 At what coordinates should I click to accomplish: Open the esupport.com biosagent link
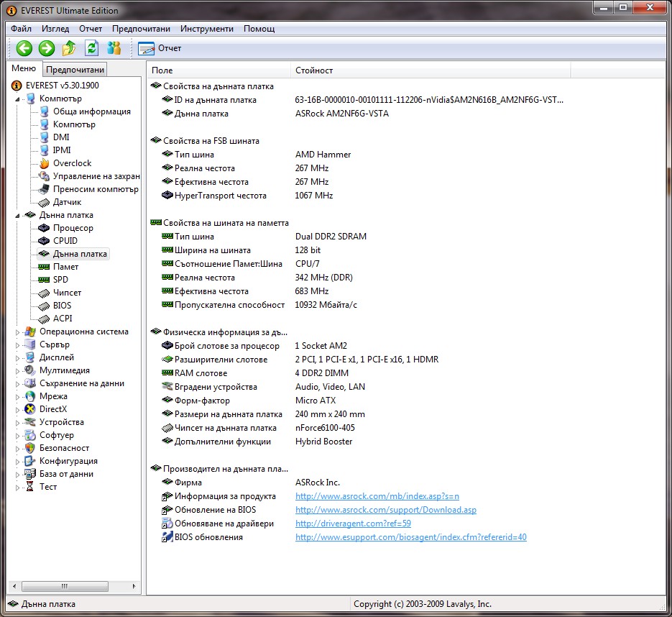click(x=411, y=537)
